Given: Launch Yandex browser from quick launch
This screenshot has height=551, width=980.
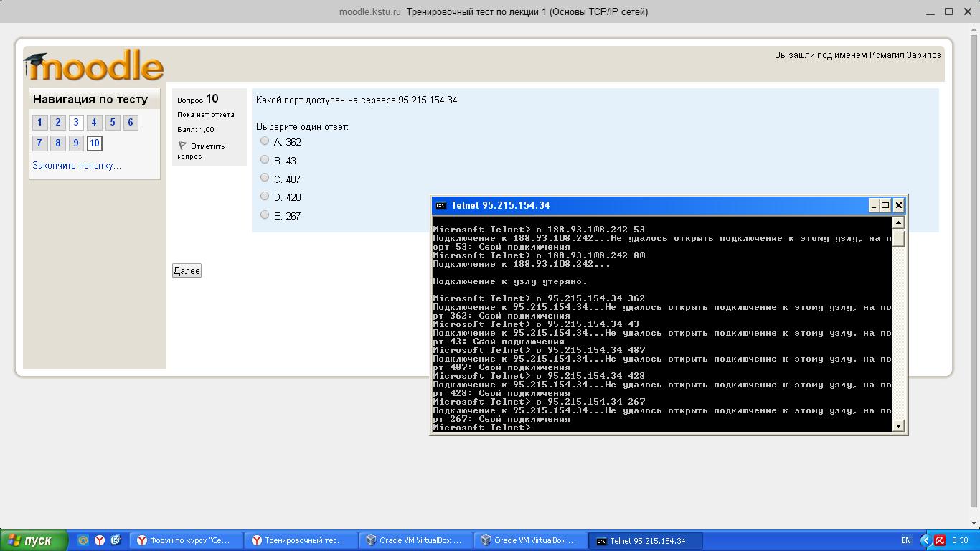Looking at the screenshot, I should 100,540.
